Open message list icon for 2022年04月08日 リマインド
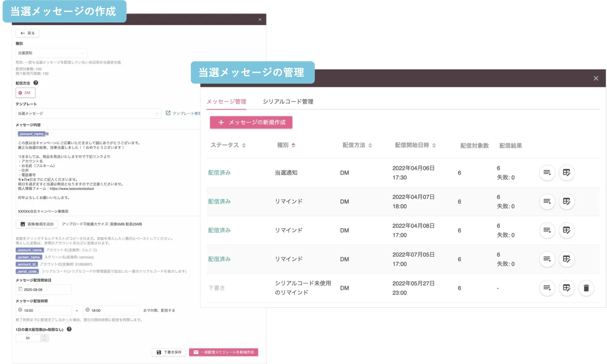Image resolution: width=607 pixels, height=364 pixels. point(547,230)
